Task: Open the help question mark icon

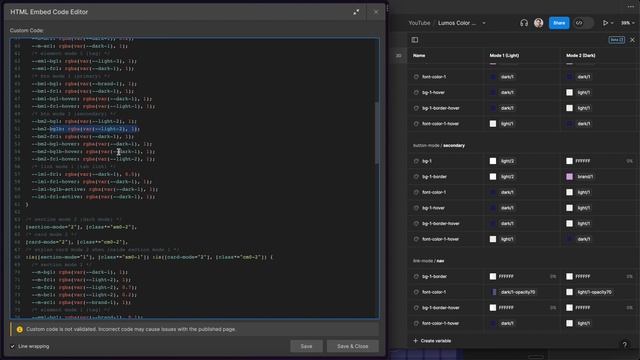Action: tap(624, 345)
